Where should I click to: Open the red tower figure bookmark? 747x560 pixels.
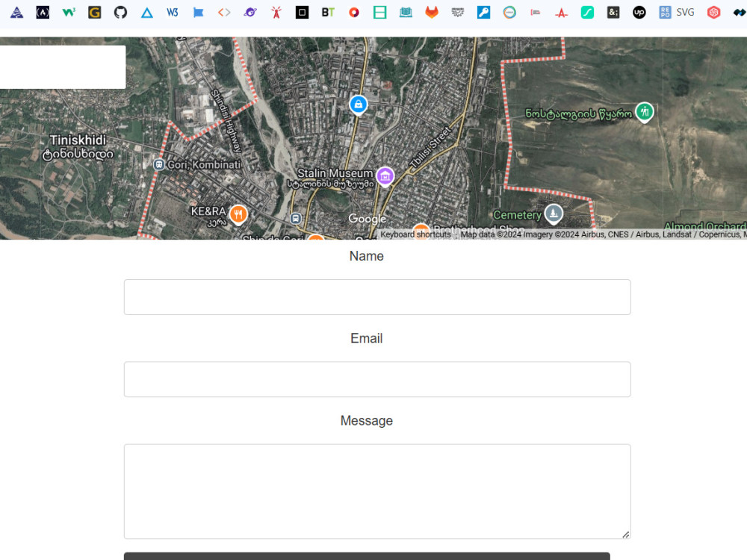pyautogui.click(x=276, y=13)
